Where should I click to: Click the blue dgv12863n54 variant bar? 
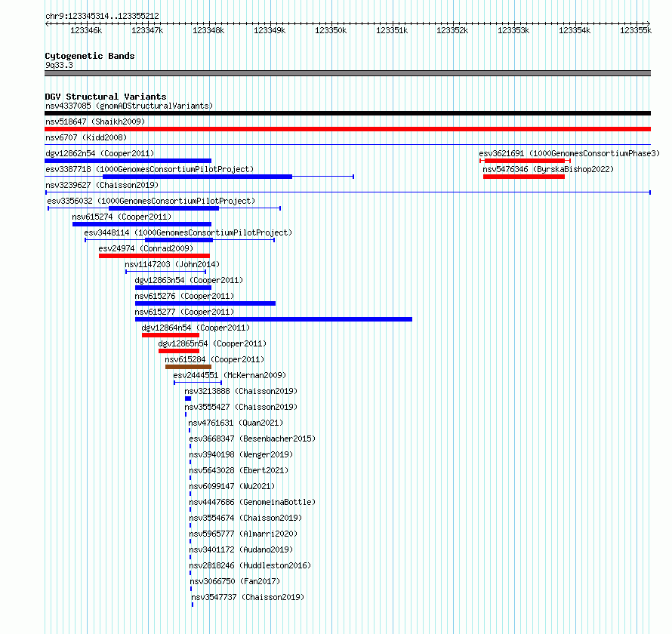173,288
